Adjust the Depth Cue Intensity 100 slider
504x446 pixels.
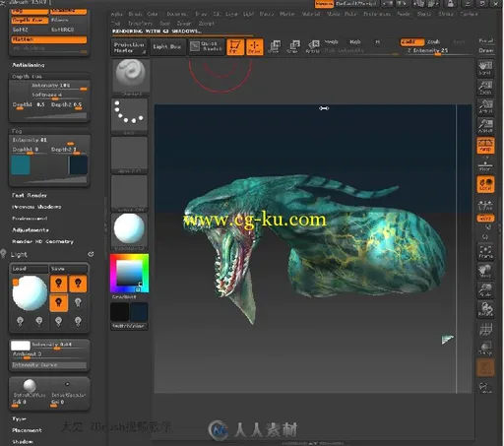coord(59,86)
